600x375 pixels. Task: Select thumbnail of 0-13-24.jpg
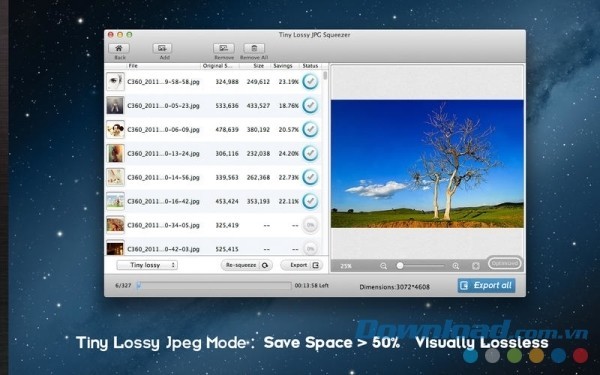pos(115,153)
